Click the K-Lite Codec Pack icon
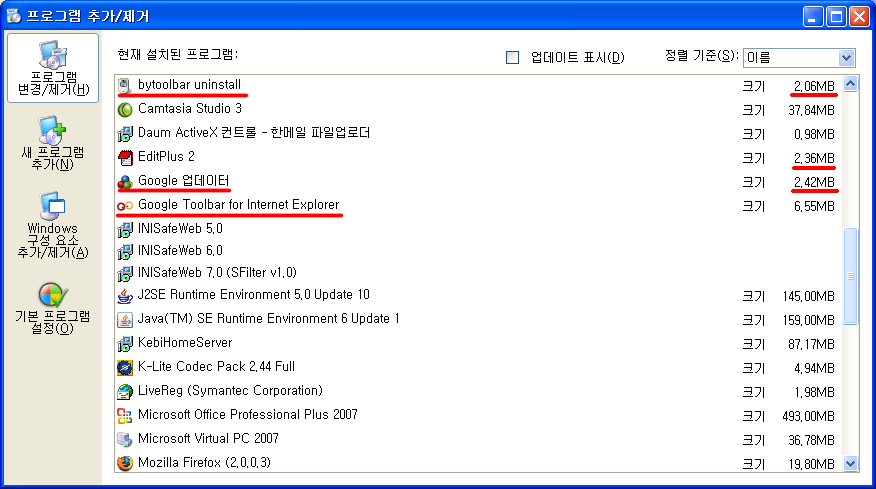Screen dimensions: 876x489 pyautogui.click(x=125, y=368)
